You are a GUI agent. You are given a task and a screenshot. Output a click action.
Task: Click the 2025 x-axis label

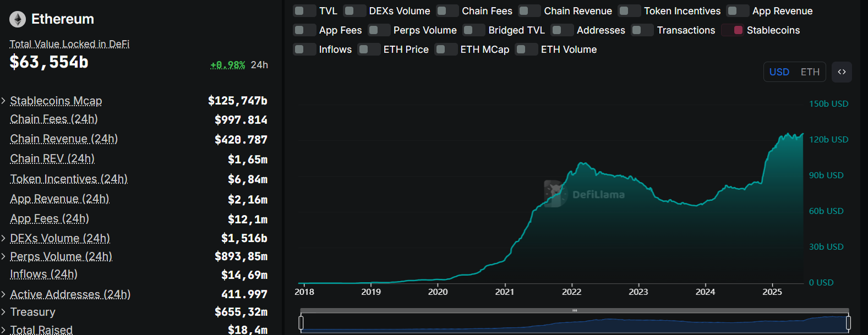pos(772,292)
